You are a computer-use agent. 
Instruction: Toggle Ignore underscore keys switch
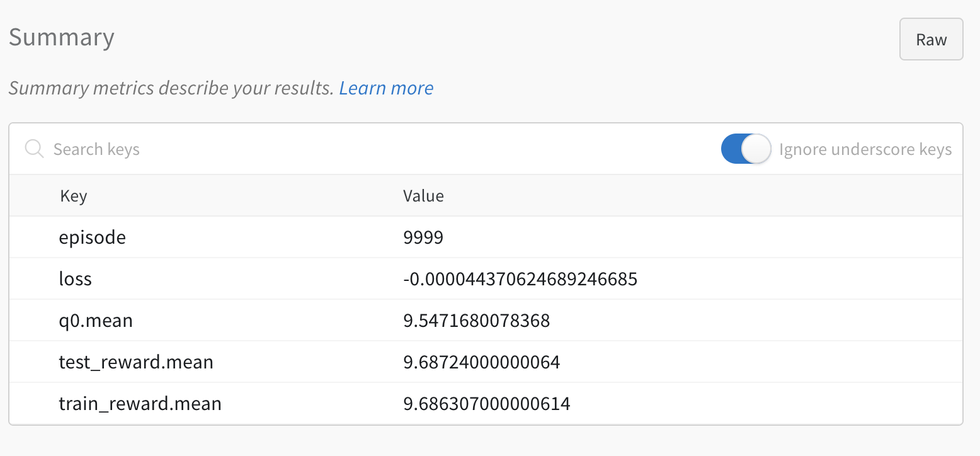click(746, 149)
